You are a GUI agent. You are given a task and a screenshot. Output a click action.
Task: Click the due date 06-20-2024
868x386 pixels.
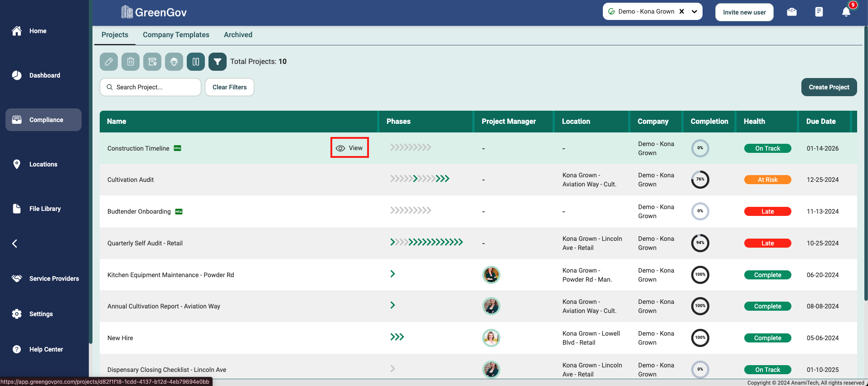(x=823, y=275)
